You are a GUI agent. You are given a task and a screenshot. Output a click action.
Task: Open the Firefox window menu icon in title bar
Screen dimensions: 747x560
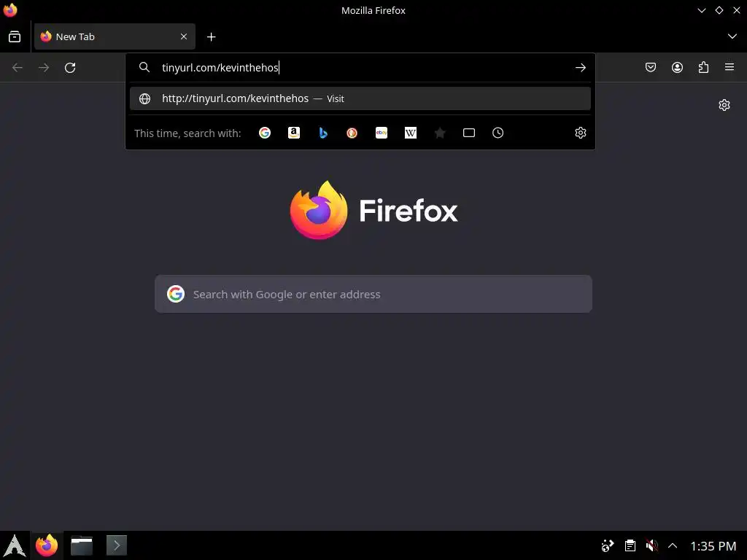point(10,10)
